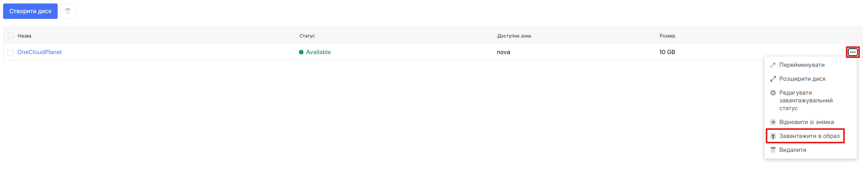This screenshot has height=170, width=868.
Task: Click power icon for Редагувати завантажувальний статус
Action: [773, 93]
